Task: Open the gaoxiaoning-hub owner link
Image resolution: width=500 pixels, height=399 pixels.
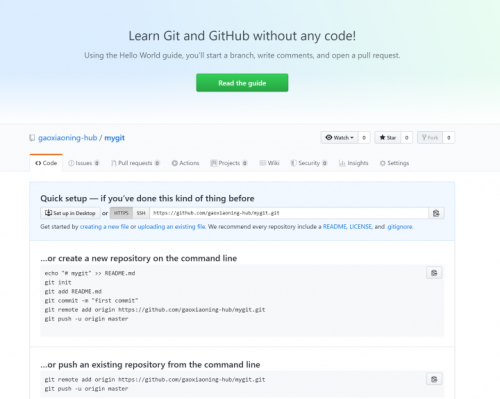Action: [x=68, y=138]
